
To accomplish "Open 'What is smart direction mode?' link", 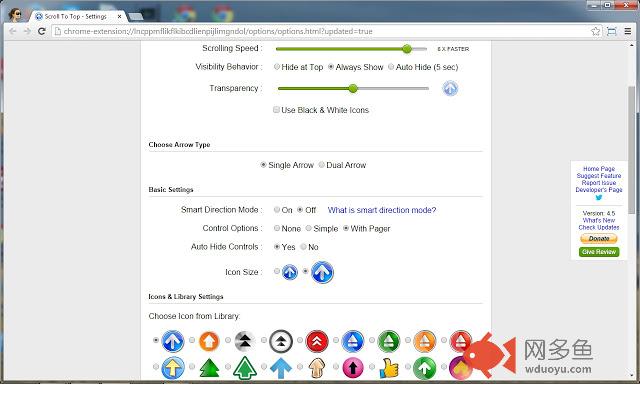I will click(382, 210).
